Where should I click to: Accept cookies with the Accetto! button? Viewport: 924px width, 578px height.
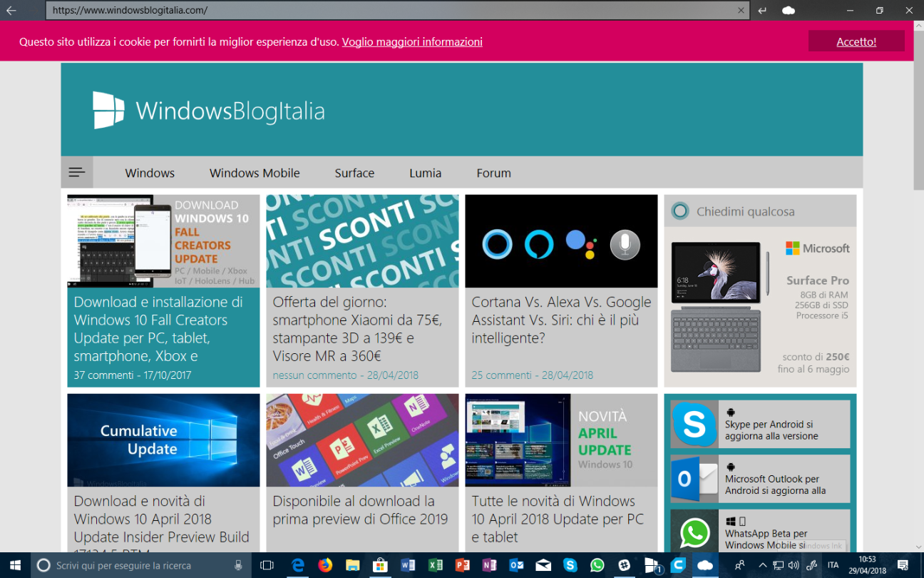click(x=856, y=41)
